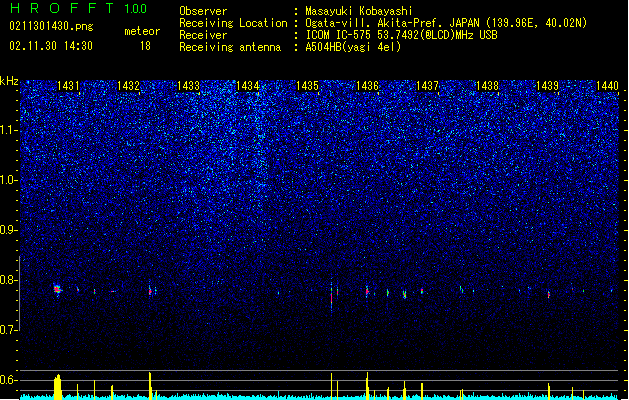The image size is (629, 400).
Task: Select the filename 0211301430.png
Action: tap(51, 26)
